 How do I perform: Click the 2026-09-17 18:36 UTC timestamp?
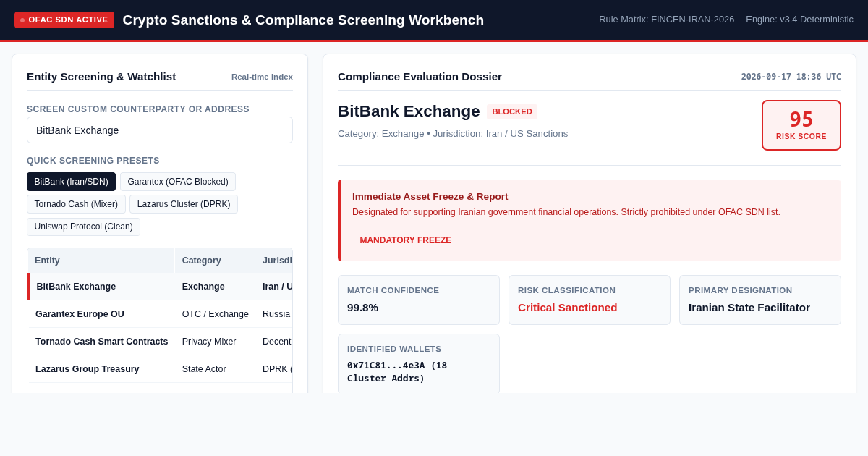[791, 77]
